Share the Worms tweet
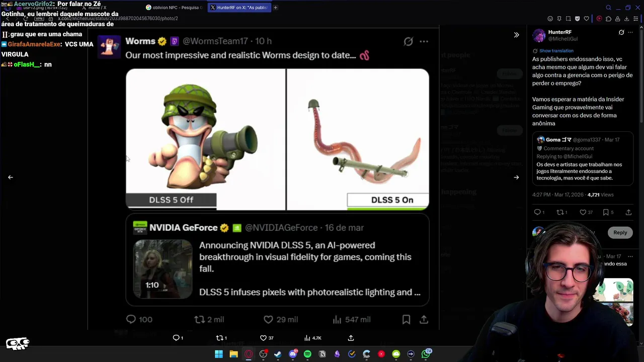Screen dimensions: 644x362 point(424,319)
